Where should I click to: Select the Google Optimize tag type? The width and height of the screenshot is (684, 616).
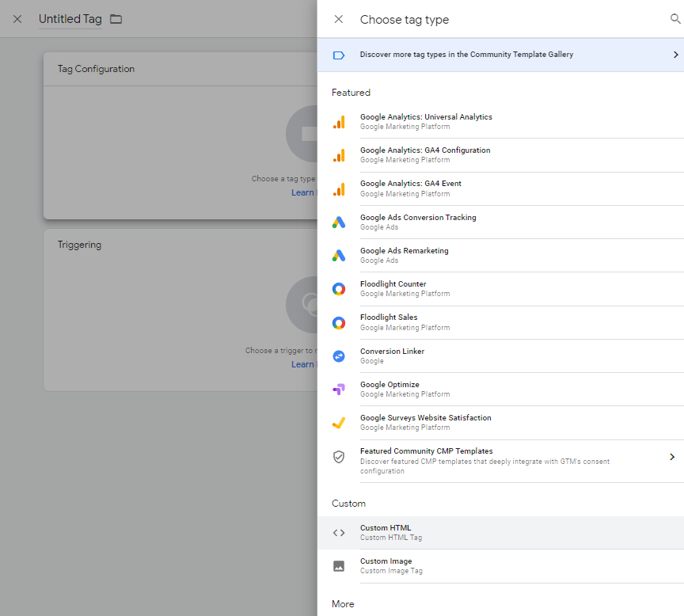click(501, 389)
